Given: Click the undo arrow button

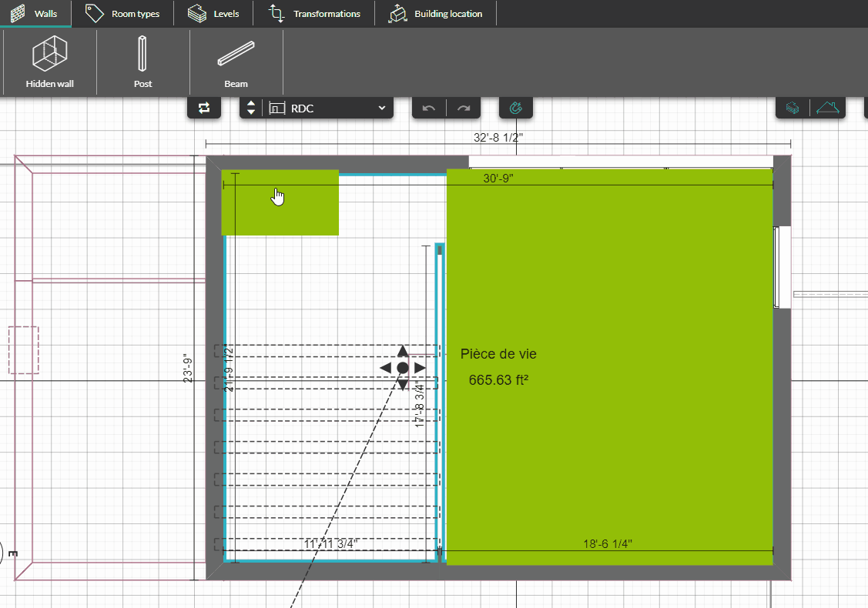Looking at the screenshot, I should coord(429,109).
